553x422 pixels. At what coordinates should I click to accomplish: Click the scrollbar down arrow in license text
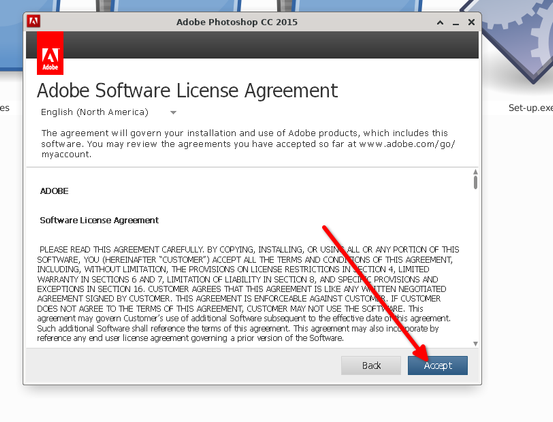click(475, 343)
